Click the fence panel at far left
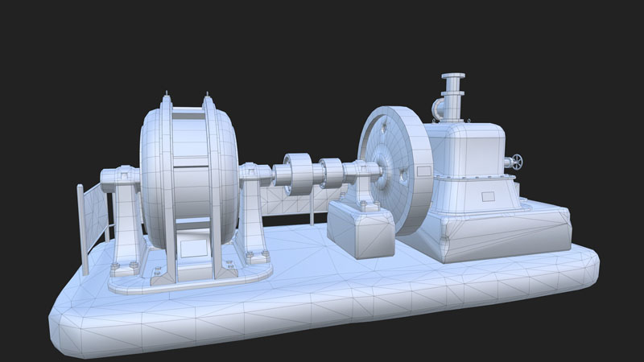Viewport: 644px width, 362px height. (x=93, y=213)
